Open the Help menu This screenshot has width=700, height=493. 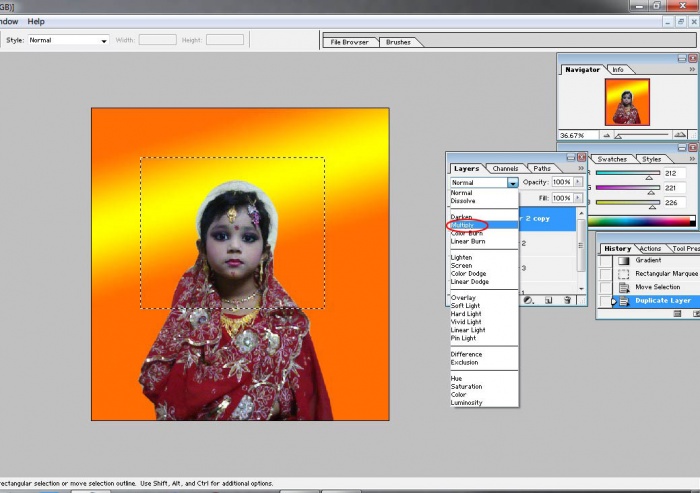click(x=36, y=21)
